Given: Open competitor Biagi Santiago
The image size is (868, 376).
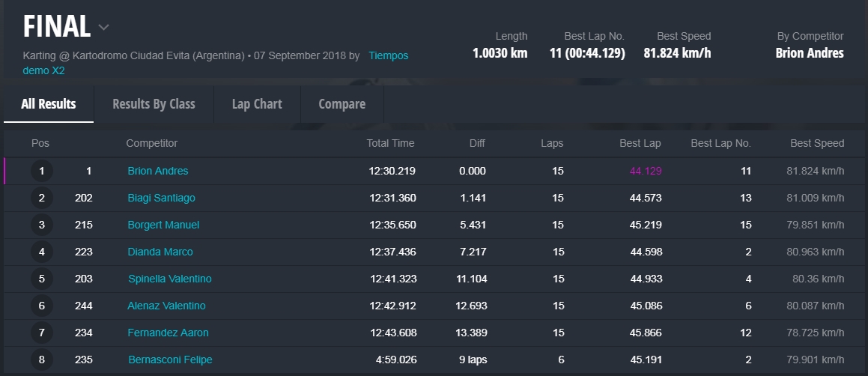Looking at the screenshot, I should (161, 198).
